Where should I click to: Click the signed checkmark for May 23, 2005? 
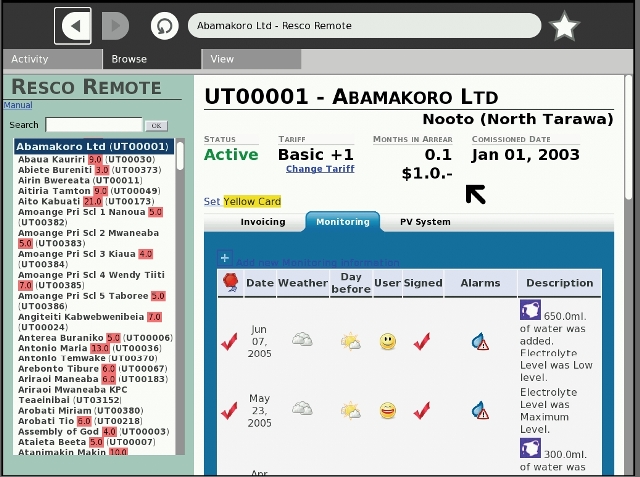[x=421, y=410]
